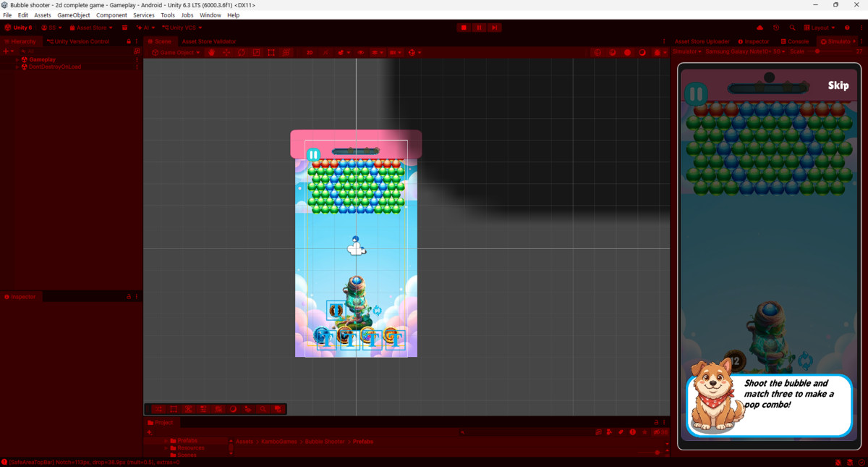
Task: Open the SS account dropdown
Action: [x=51, y=28]
